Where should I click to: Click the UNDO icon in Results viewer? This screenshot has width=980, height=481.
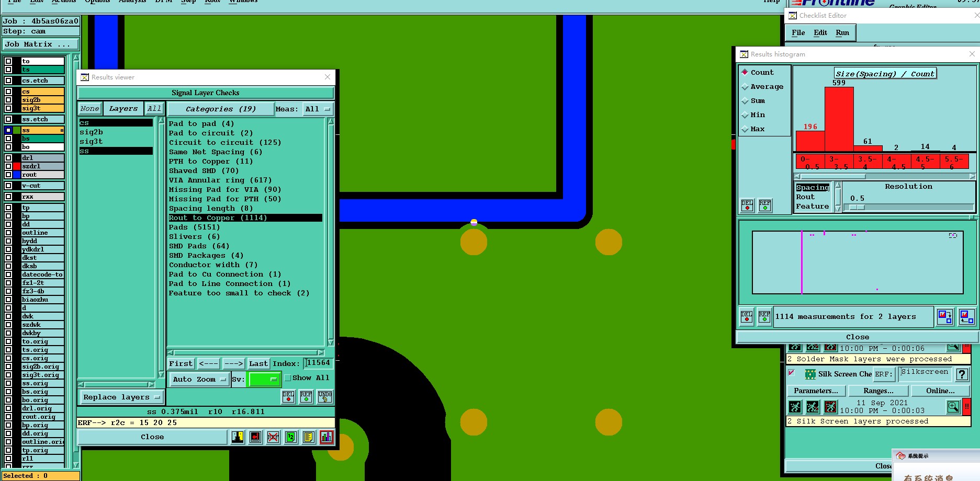click(x=324, y=397)
